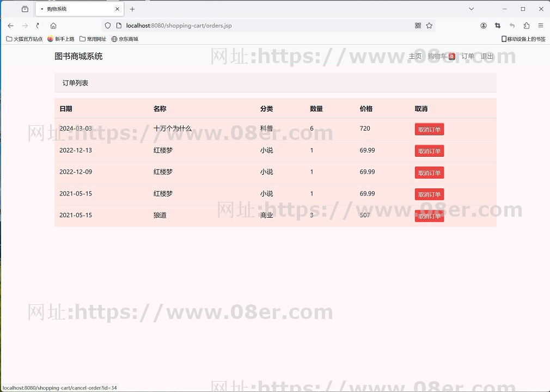
Task: Cancel the 狼道 order
Action: pos(429,216)
